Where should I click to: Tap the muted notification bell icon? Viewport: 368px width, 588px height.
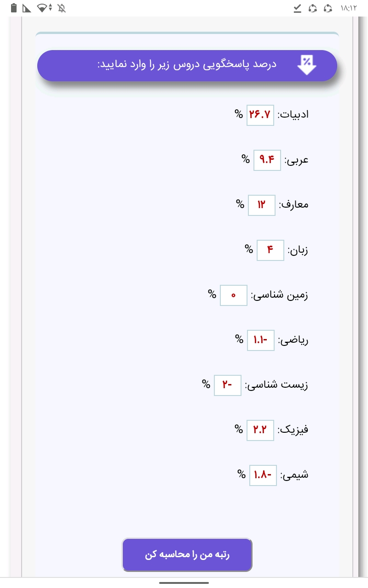click(62, 8)
